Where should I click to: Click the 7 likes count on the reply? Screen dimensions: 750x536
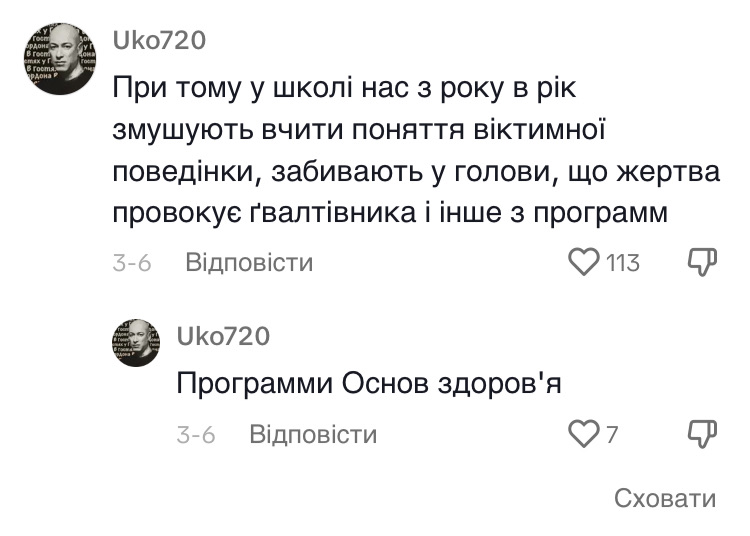pyautogui.click(x=612, y=435)
